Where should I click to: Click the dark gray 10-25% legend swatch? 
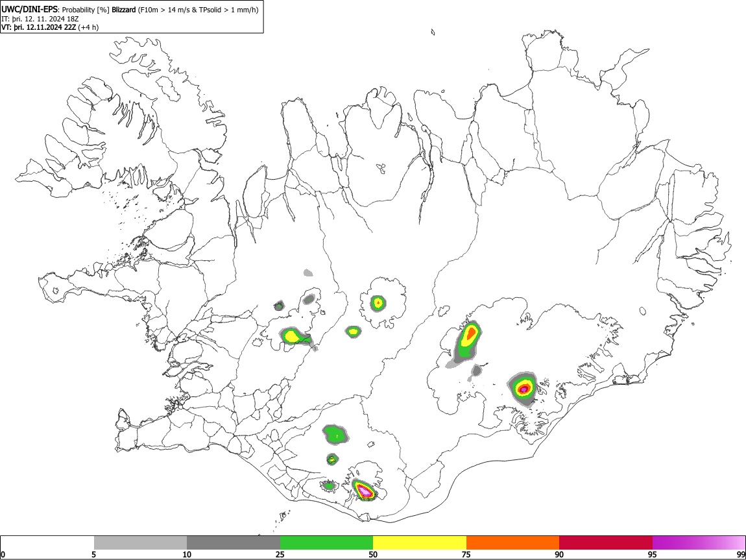tap(234, 543)
